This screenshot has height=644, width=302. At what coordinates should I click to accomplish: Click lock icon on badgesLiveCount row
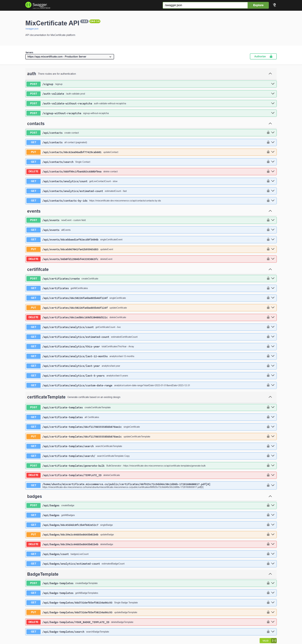pyautogui.click(x=268, y=554)
